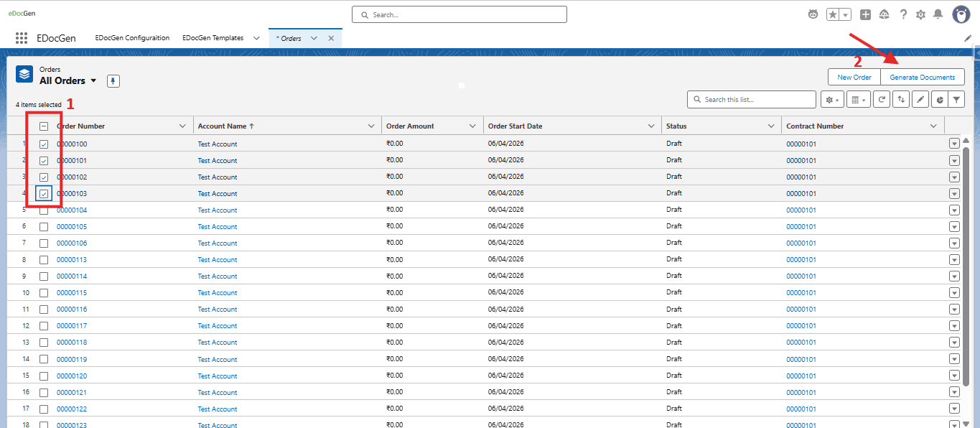Click the 06/04/2026 date of order 00000120
The width and height of the screenshot is (980, 428).
(x=506, y=376)
